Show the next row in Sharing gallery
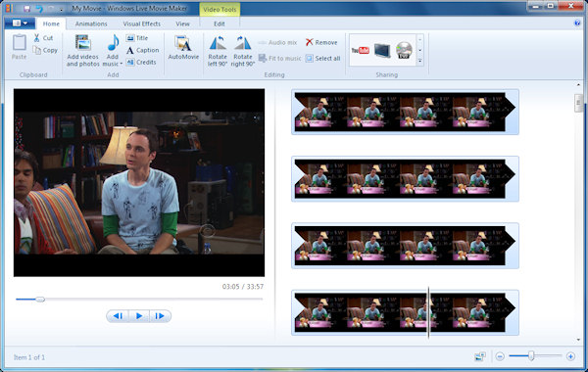 pos(420,50)
